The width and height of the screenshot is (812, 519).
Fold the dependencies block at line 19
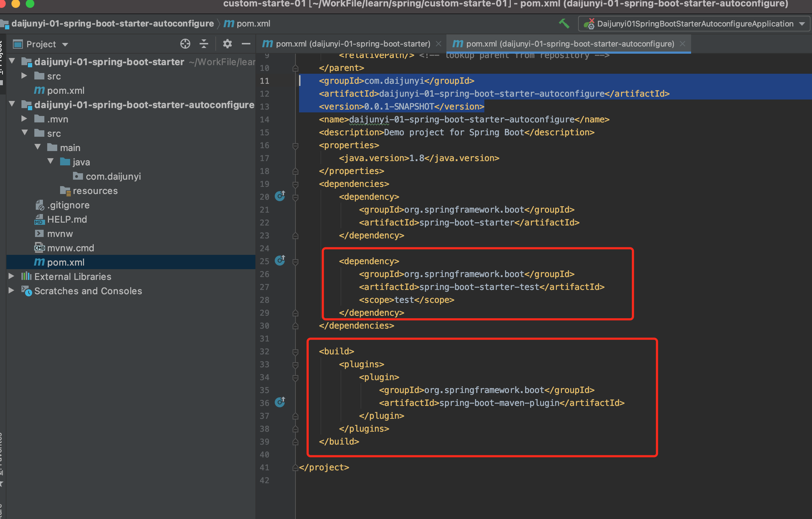pos(295,184)
